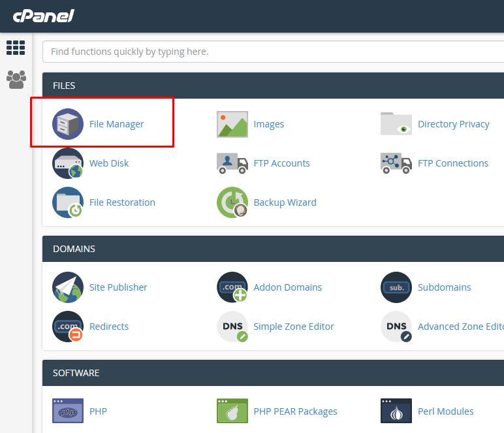The height and width of the screenshot is (433, 504).
Task: Open the File Manager icon
Action: [x=68, y=124]
